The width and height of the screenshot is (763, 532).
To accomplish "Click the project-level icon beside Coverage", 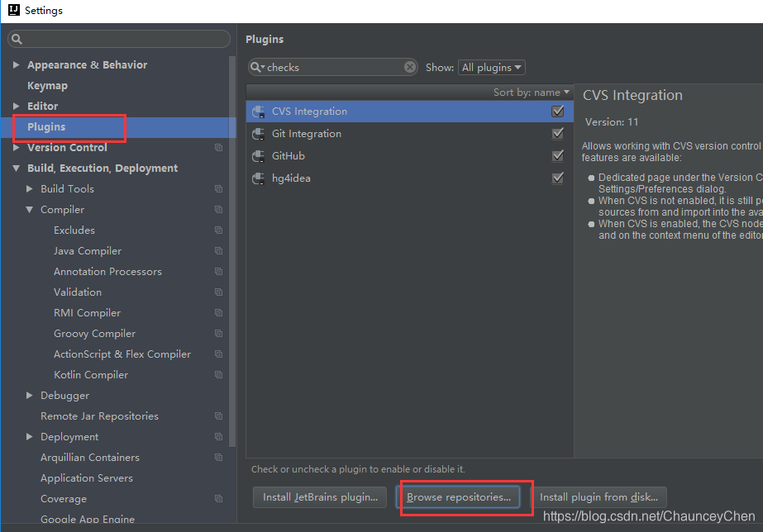I will (218, 499).
